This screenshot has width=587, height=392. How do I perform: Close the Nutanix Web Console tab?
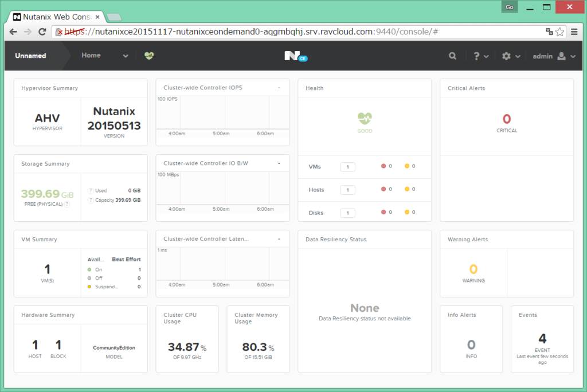point(97,17)
